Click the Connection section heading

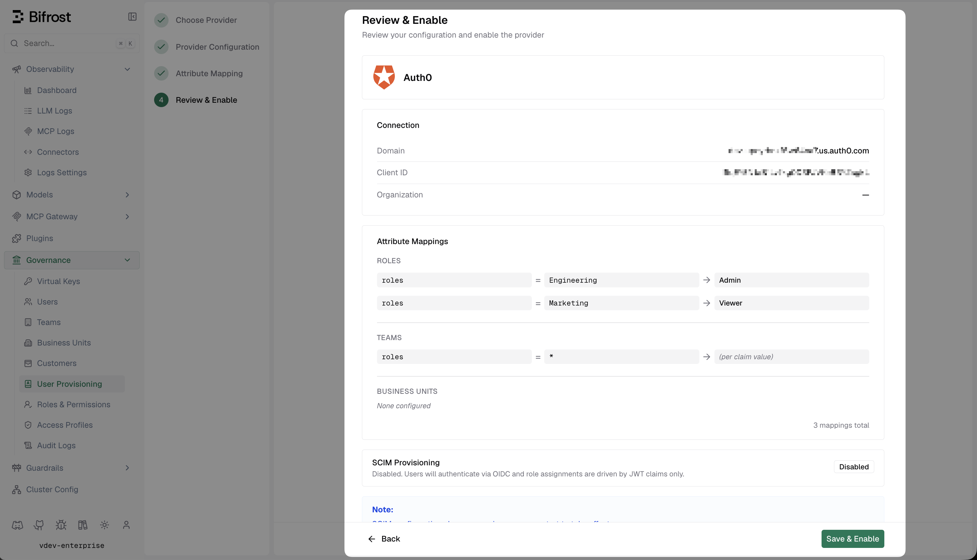[398, 125]
